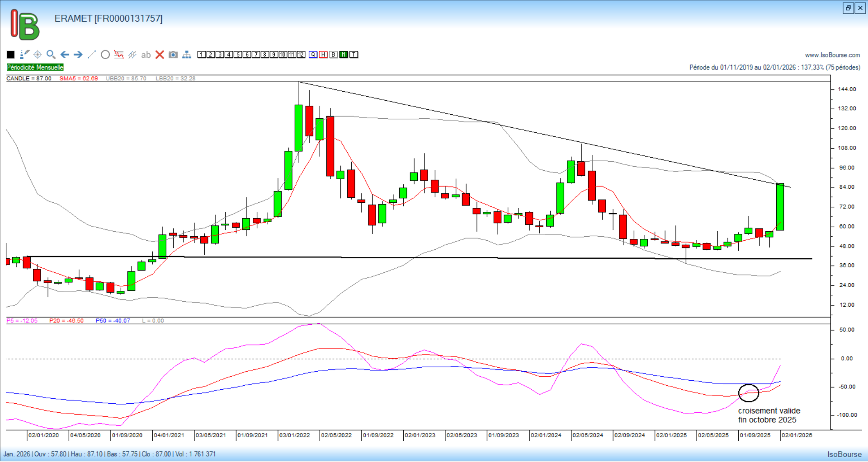
Task: Select the crosshair target tool
Action: point(38,55)
